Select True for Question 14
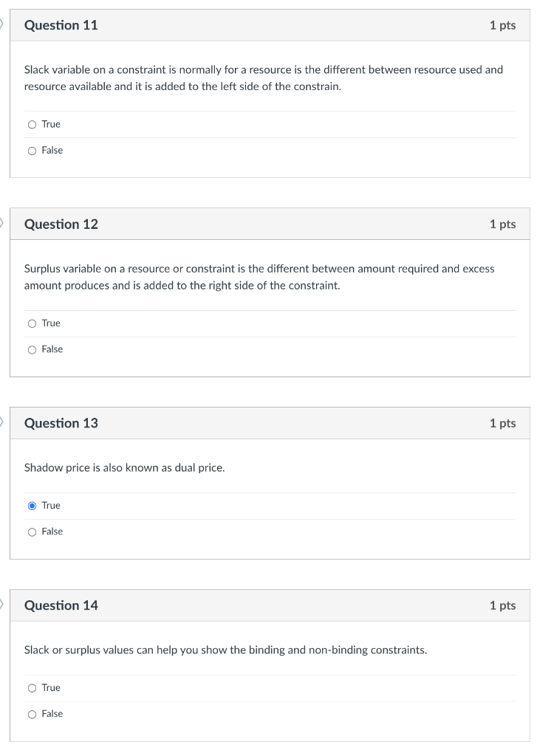 click(x=33, y=687)
